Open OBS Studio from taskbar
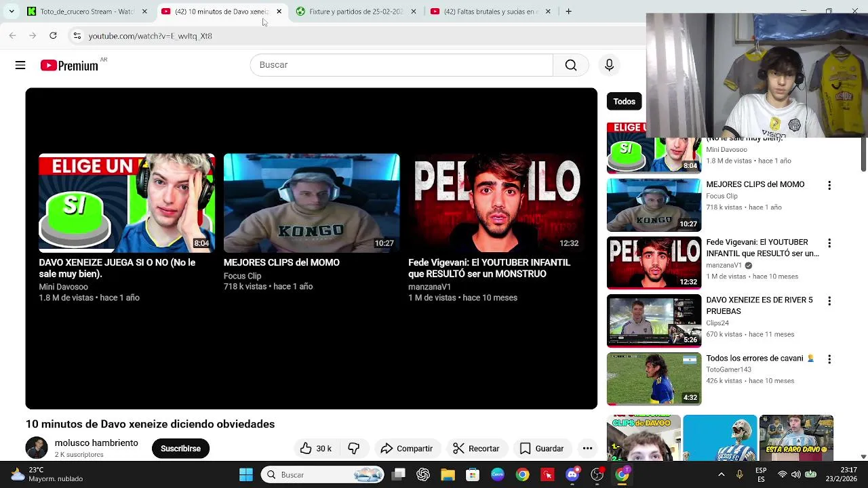 [597, 474]
